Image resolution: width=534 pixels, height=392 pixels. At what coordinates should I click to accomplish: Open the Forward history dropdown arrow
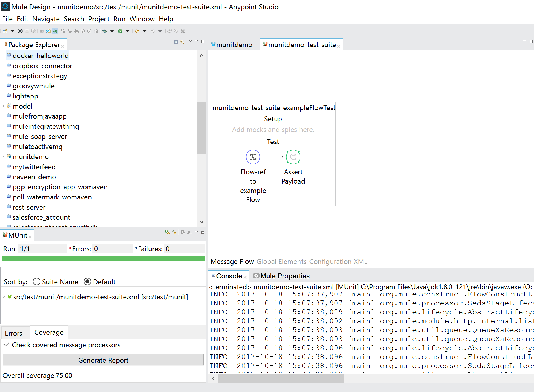[160, 31]
